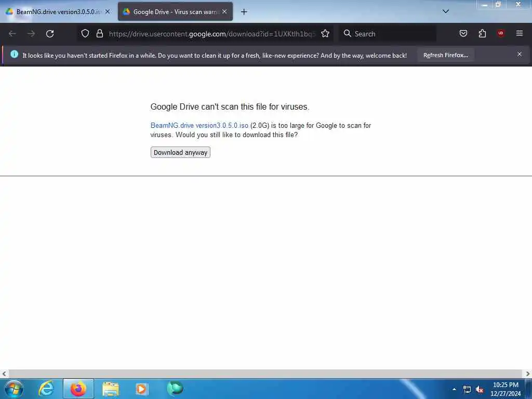Bookmark this page with star icon
The height and width of the screenshot is (399, 532).
pos(325,34)
